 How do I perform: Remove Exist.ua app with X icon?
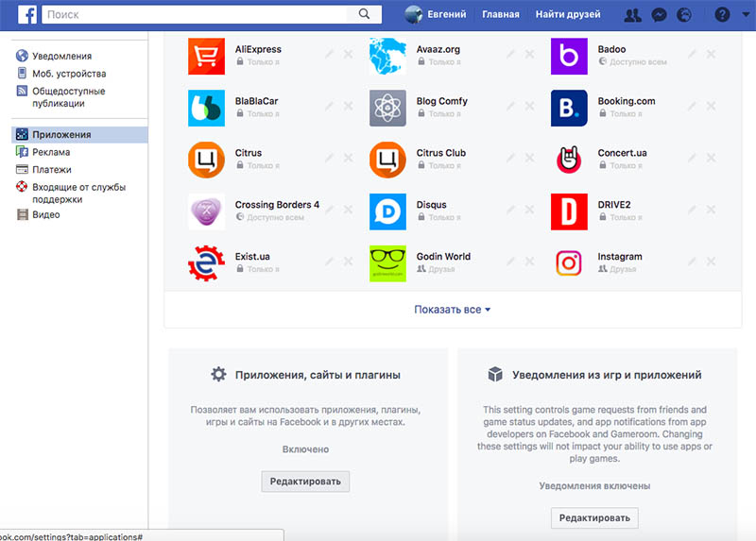coord(348,262)
